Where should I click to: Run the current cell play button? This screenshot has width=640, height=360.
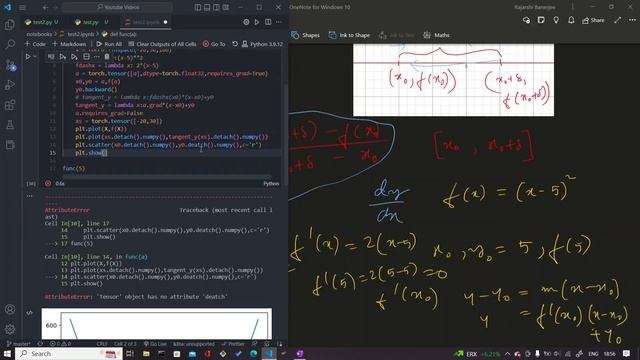28,57
